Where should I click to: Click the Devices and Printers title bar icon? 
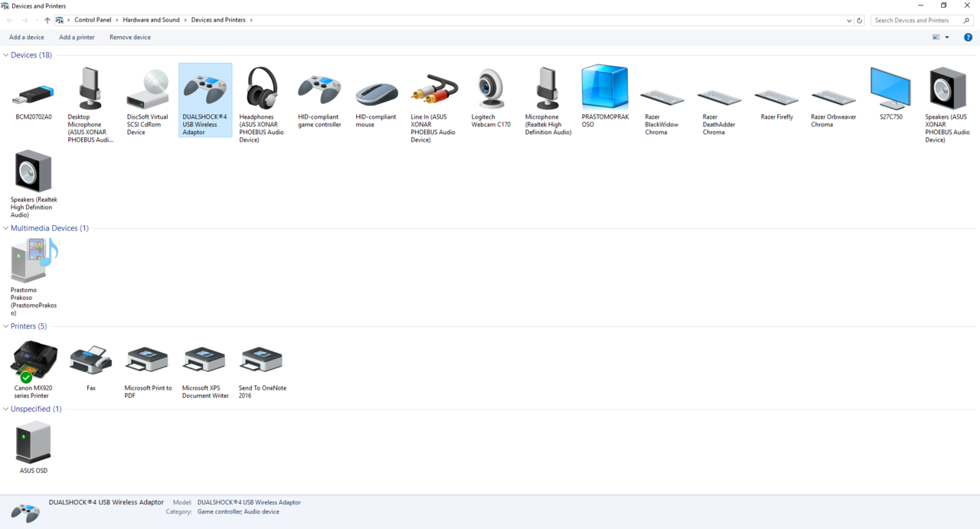pos(5,5)
